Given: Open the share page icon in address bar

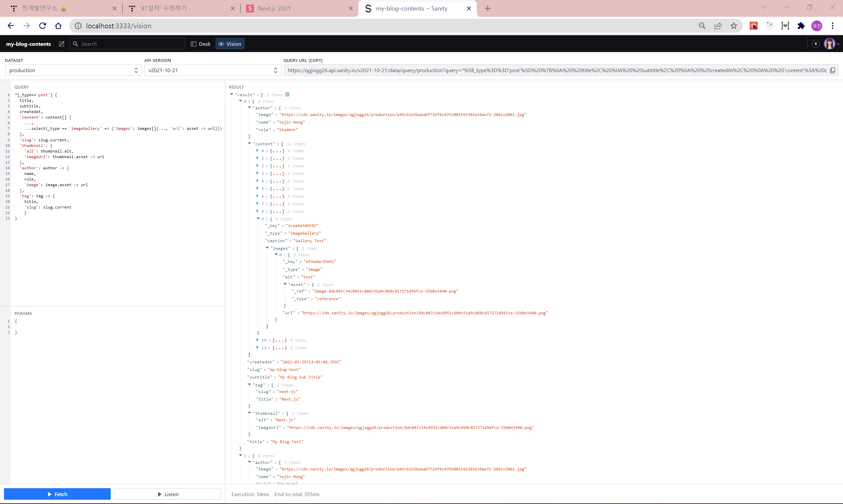Looking at the screenshot, I should (718, 26).
